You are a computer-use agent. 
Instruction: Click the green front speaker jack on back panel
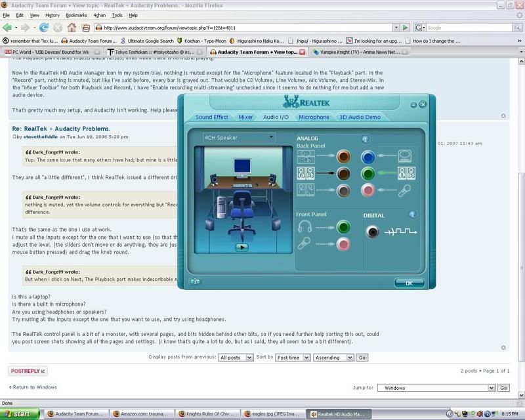[368, 174]
